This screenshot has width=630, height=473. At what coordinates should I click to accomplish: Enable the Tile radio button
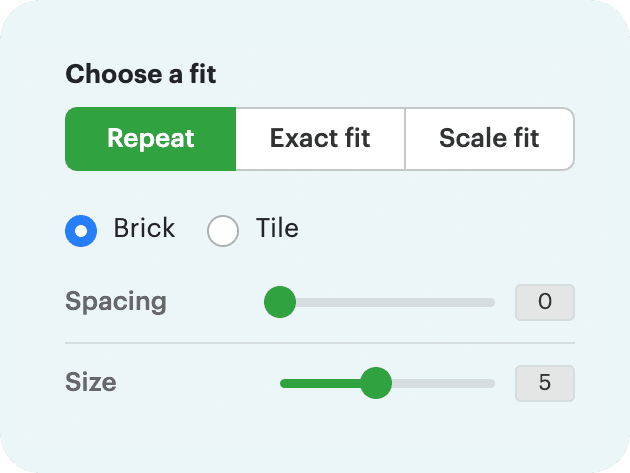click(223, 231)
